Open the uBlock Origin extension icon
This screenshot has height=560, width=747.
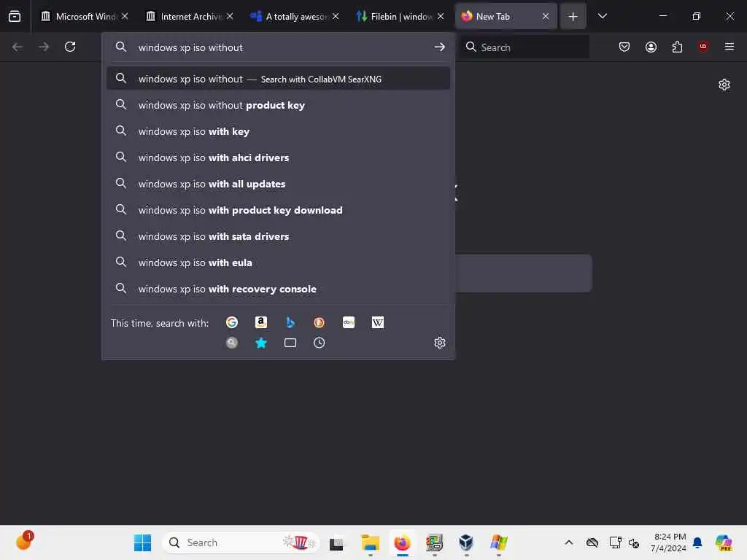(703, 47)
